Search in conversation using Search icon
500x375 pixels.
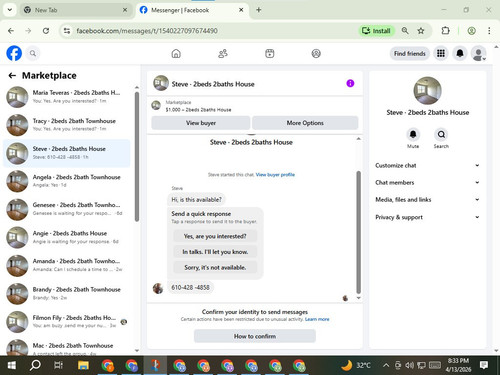click(x=441, y=134)
